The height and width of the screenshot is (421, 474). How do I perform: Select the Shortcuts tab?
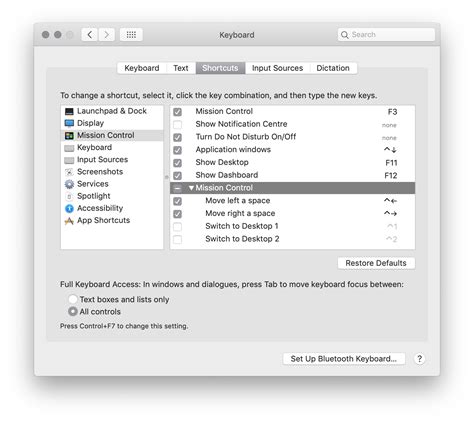click(x=220, y=68)
